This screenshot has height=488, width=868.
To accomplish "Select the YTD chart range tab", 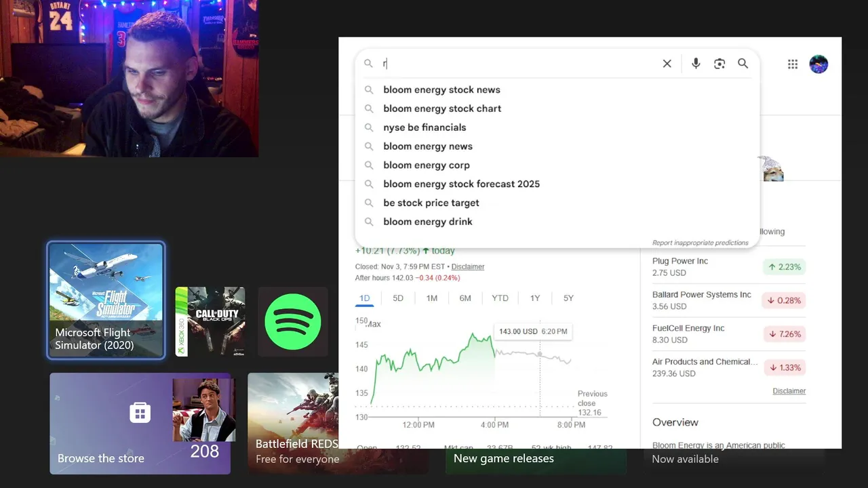I will tap(500, 298).
